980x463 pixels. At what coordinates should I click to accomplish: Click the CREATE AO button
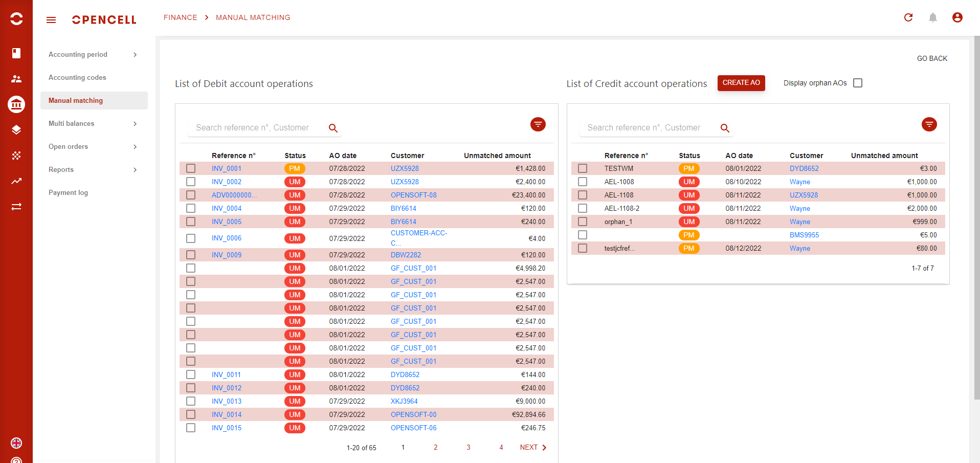click(x=741, y=83)
